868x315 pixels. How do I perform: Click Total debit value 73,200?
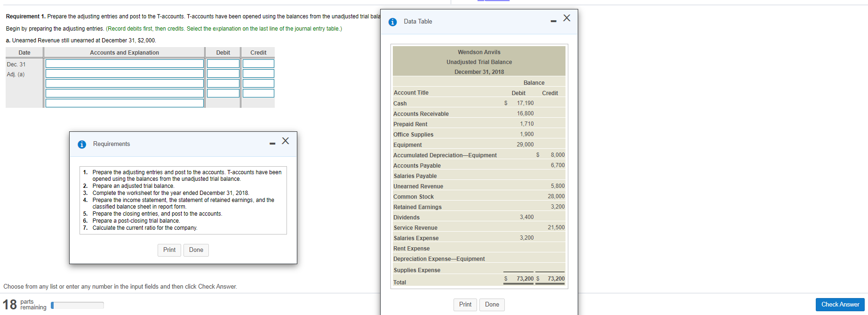coord(525,279)
